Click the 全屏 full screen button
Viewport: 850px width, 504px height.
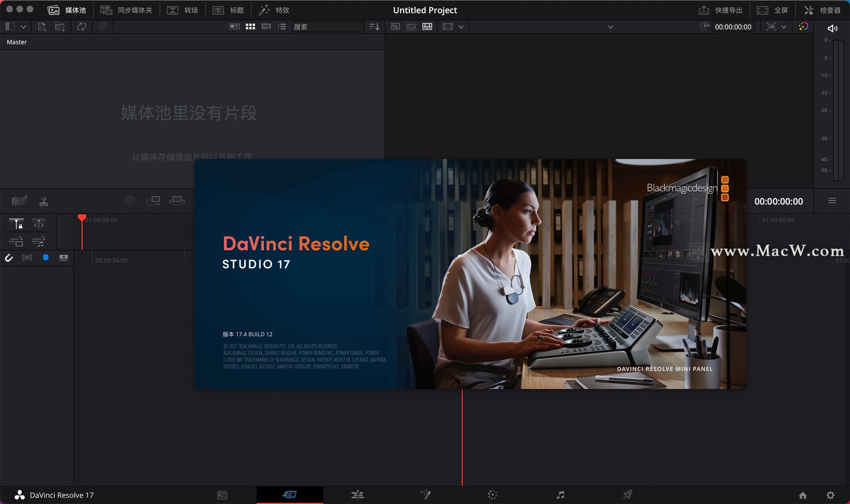click(x=773, y=10)
